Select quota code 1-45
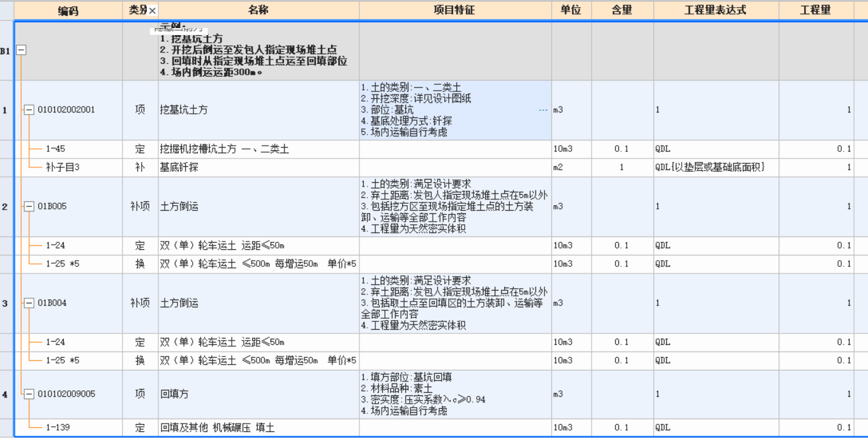This screenshot has height=444, width=868. (x=56, y=149)
